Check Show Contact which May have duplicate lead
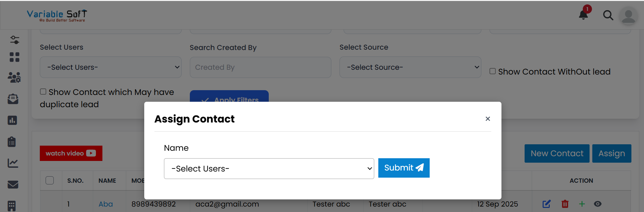The height and width of the screenshot is (212, 644). point(43,91)
